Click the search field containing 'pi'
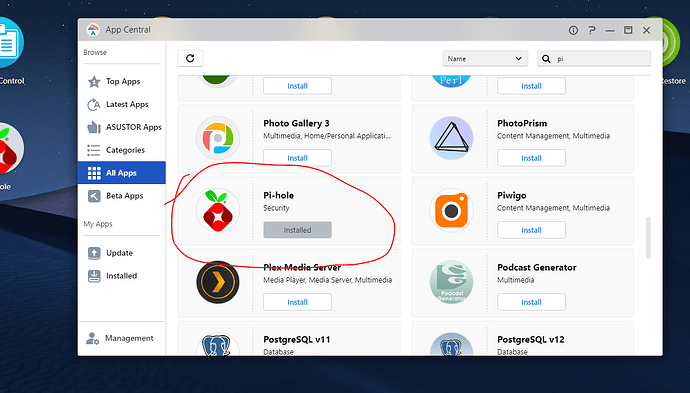Viewport: 690px width, 393px height. click(594, 59)
